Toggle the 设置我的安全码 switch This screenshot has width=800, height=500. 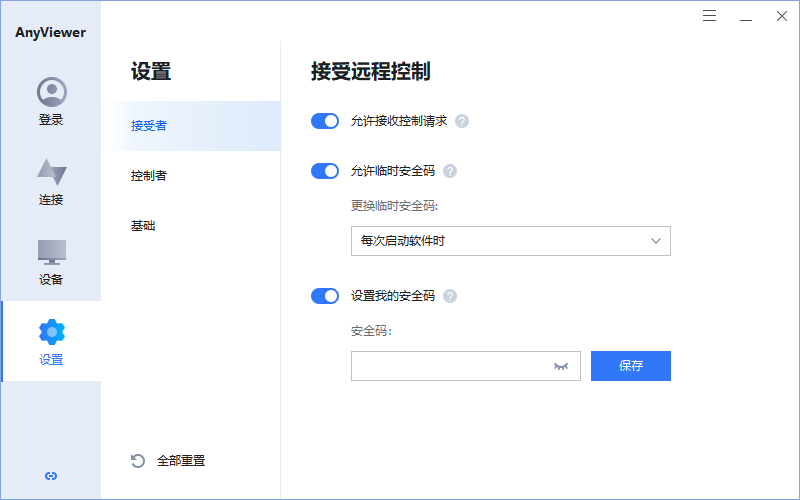click(326, 296)
